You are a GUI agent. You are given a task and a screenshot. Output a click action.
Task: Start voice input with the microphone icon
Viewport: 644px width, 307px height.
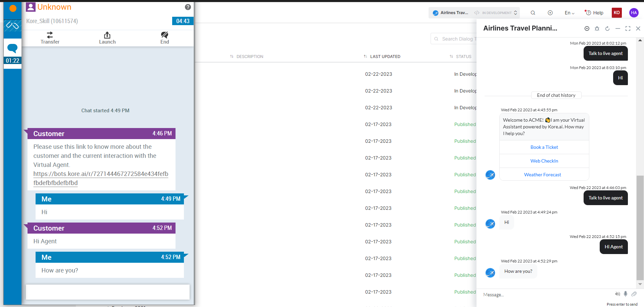(626, 294)
